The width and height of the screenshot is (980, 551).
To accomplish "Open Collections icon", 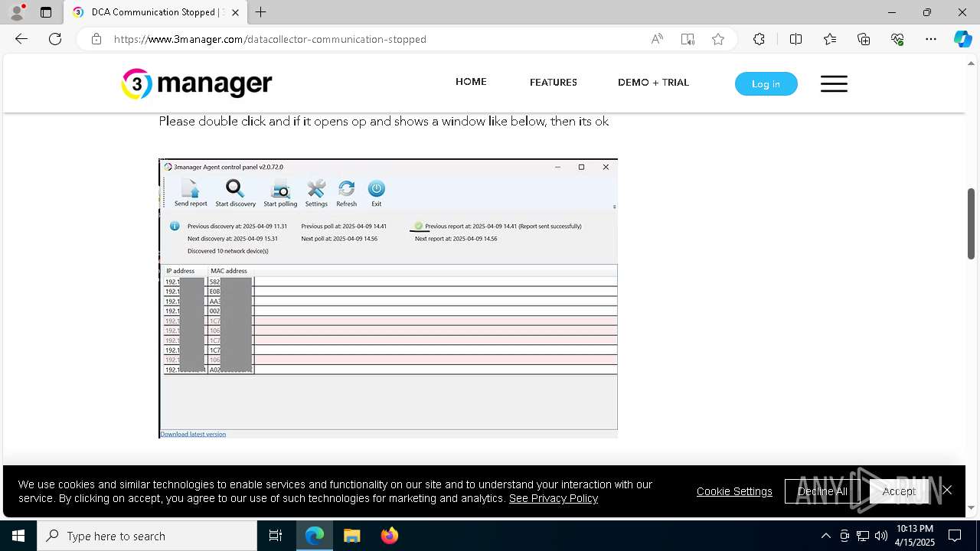I will pyautogui.click(x=864, y=39).
